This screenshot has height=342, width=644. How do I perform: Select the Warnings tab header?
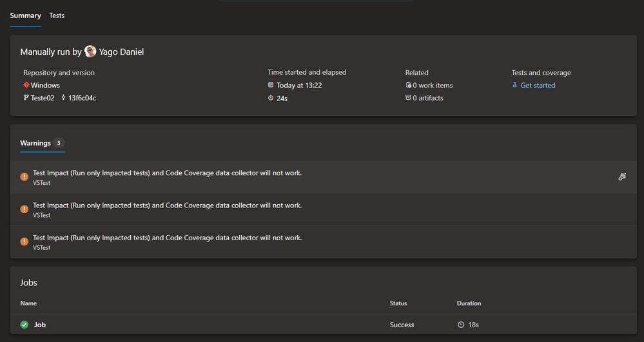pyautogui.click(x=35, y=143)
